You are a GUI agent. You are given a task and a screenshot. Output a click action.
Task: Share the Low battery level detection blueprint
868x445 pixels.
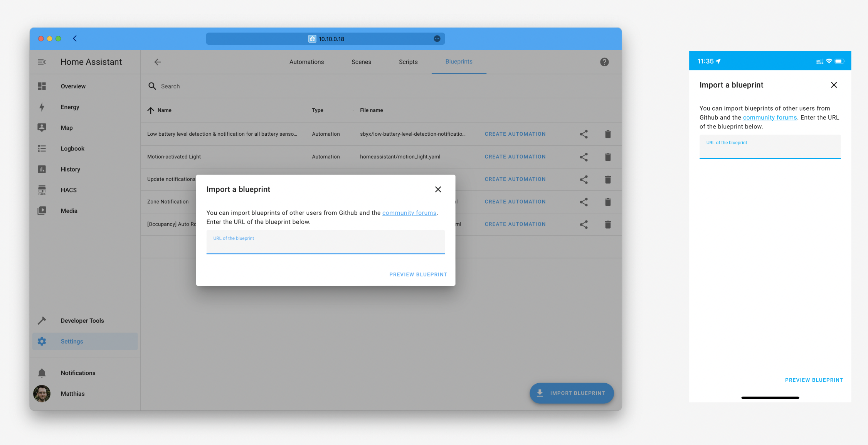pyautogui.click(x=584, y=134)
